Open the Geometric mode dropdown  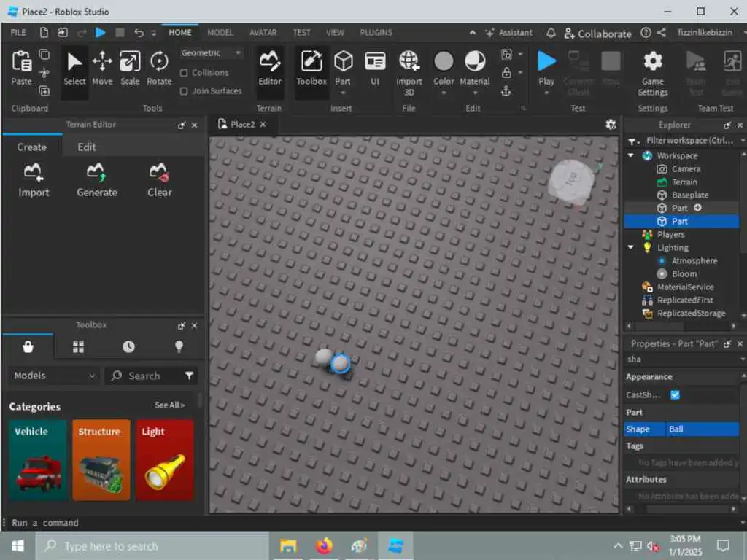pyautogui.click(x=211, y=52)
